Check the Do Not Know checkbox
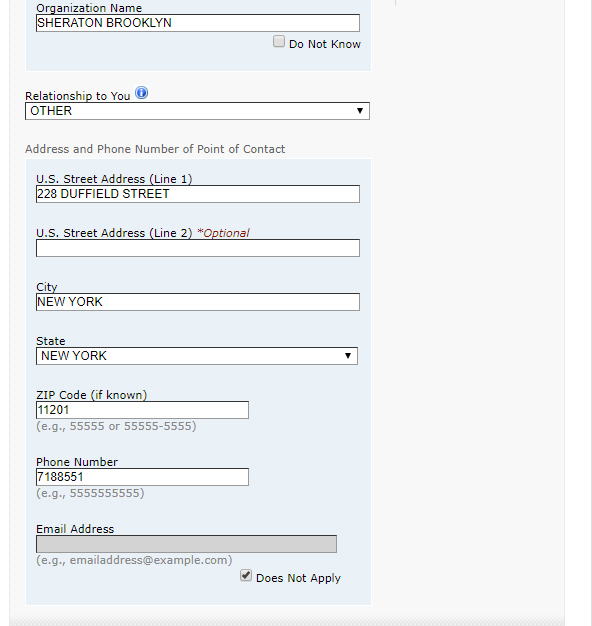 click(279, 42)
